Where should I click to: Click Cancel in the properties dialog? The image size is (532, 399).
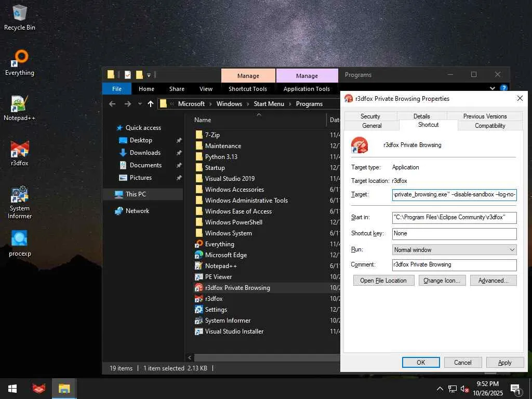(x=463, y=362)
